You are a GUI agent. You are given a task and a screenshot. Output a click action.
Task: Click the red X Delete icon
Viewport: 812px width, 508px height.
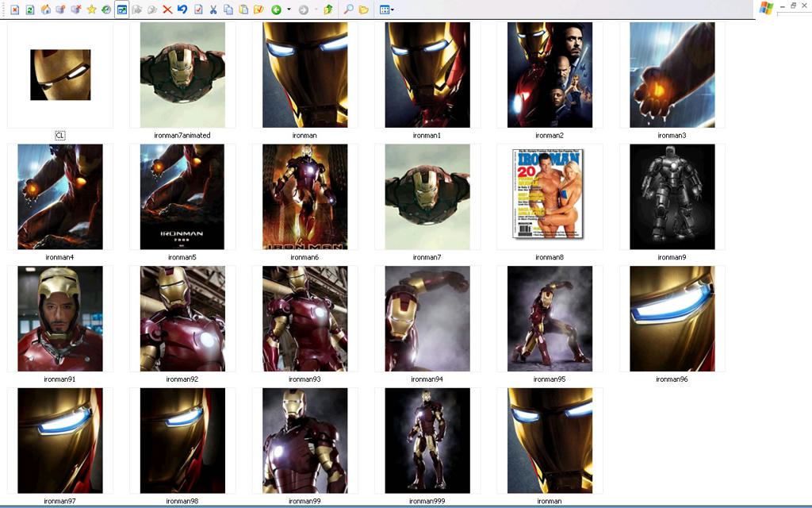click(167, 10)
